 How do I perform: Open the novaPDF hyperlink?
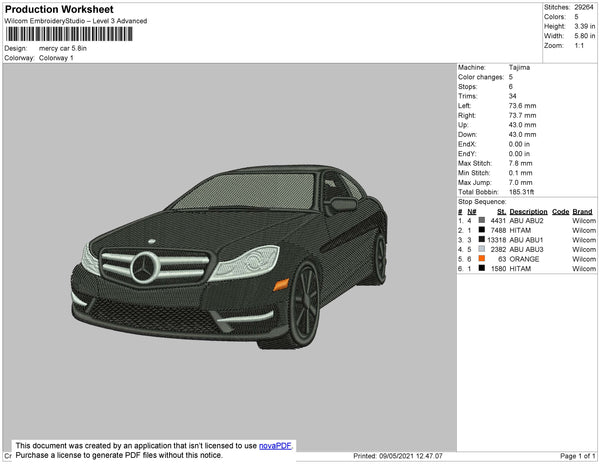pos(275,446)
